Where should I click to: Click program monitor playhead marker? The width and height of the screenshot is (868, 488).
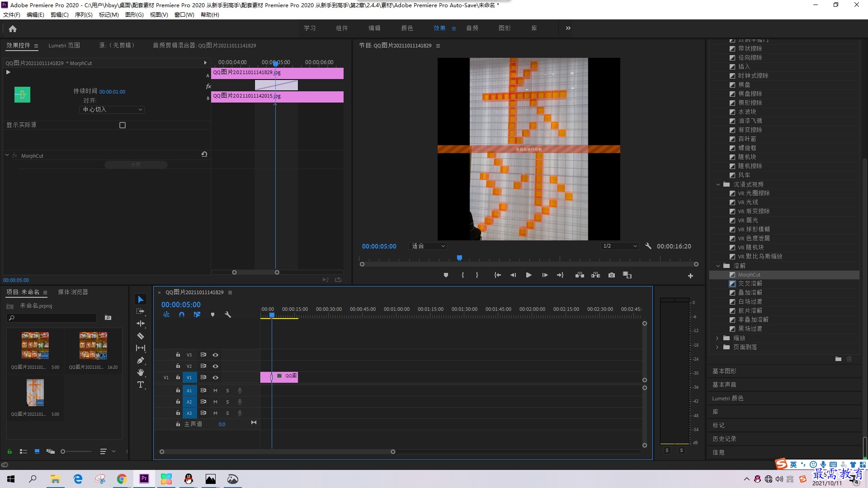click(x=459, y=258)
